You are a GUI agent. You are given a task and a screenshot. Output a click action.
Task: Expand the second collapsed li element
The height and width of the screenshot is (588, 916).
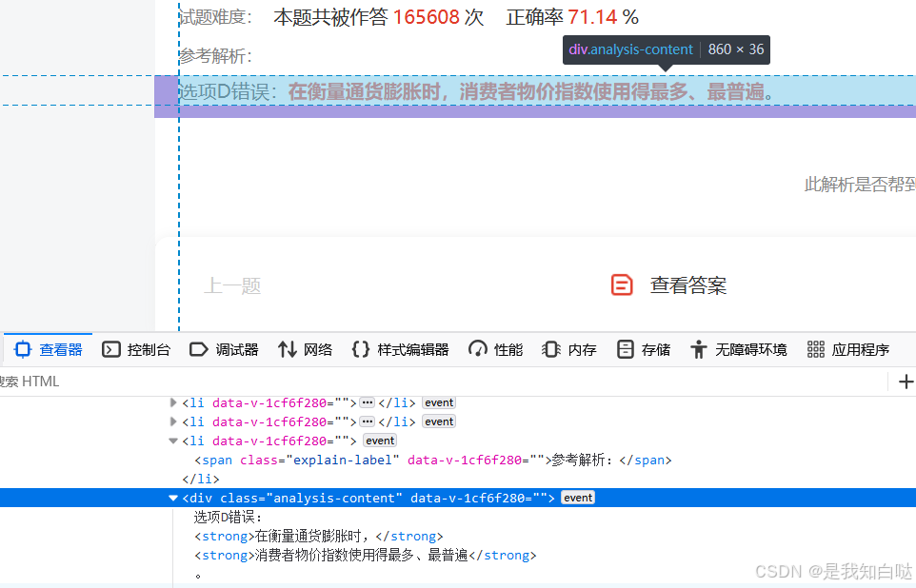[x=173, y=421]
